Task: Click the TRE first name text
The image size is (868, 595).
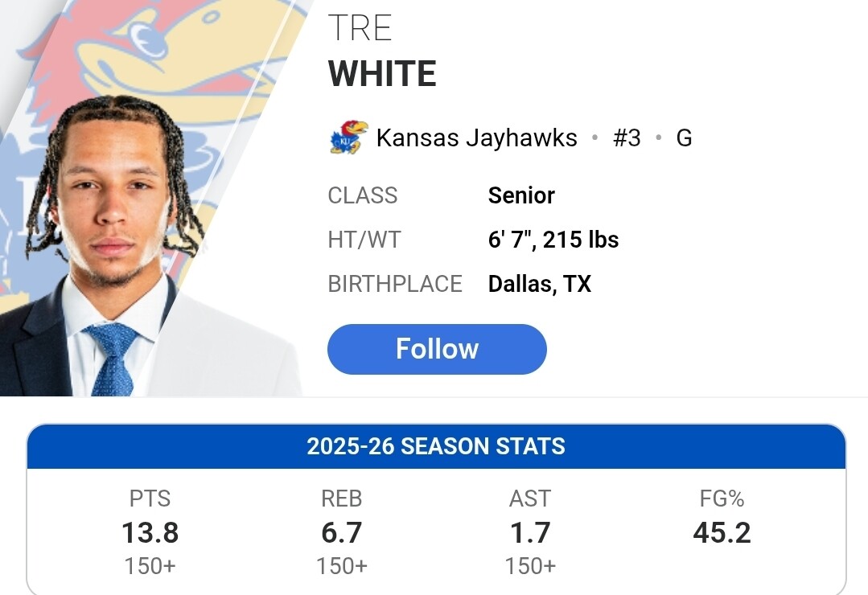Action: tap(360, 29)
